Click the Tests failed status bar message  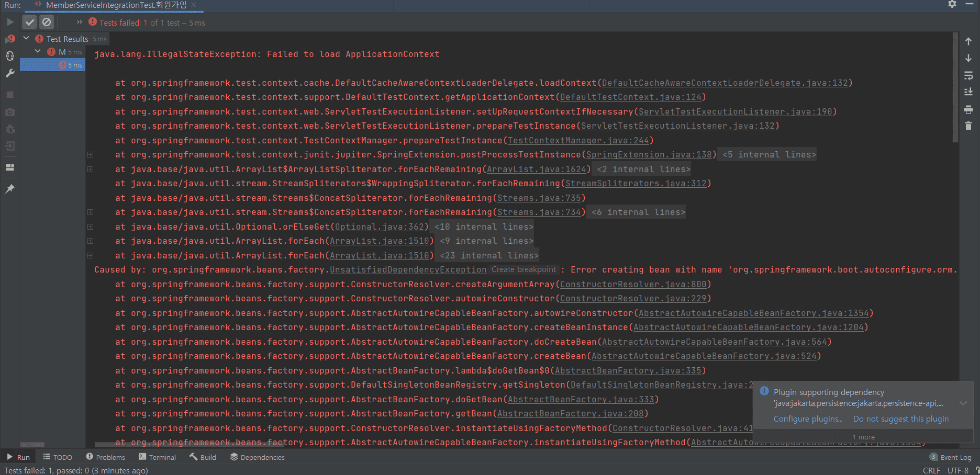[76, 470]
